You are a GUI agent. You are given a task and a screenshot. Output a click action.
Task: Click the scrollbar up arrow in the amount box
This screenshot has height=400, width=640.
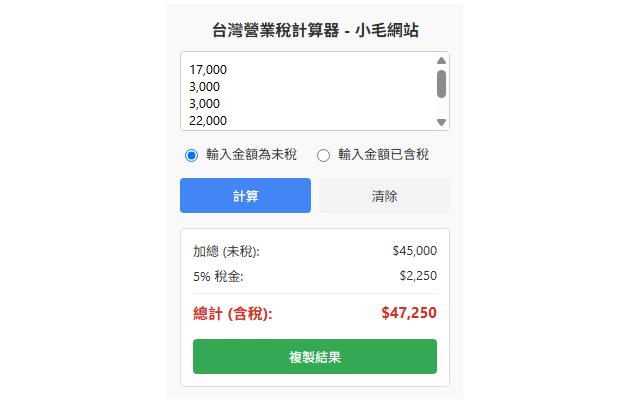coord(441,61)
